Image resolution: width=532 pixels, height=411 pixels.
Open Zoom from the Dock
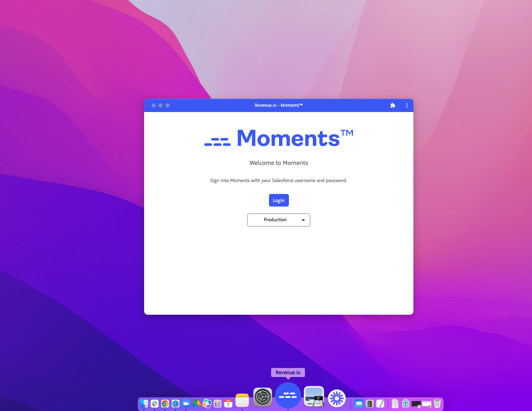coord(186,404)
